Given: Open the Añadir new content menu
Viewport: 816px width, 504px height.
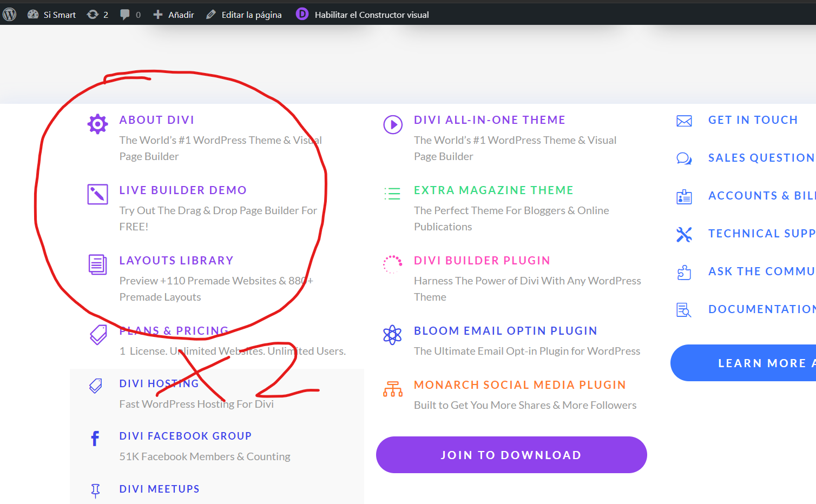Looking at the screenshot, I should [x=173, y=15].
